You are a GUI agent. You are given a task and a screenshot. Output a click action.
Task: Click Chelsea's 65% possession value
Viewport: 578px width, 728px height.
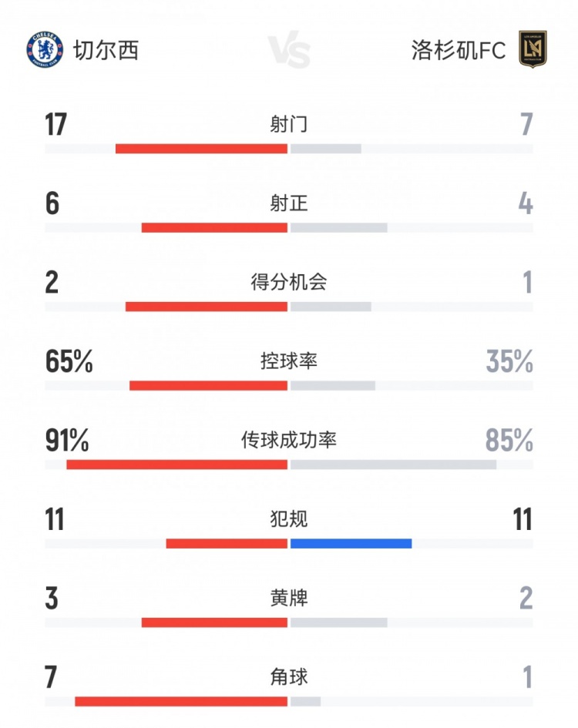coord(69,361)
